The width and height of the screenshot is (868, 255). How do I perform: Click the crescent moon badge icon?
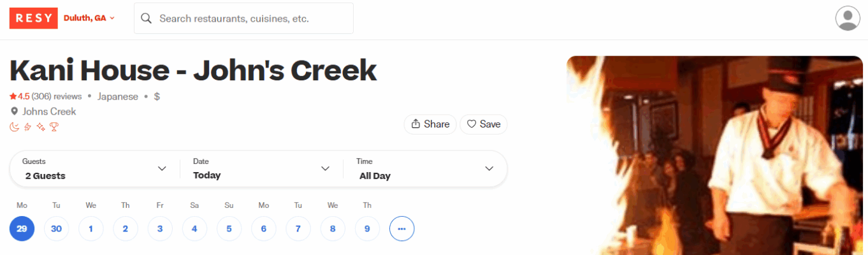(x=14, y=127)
